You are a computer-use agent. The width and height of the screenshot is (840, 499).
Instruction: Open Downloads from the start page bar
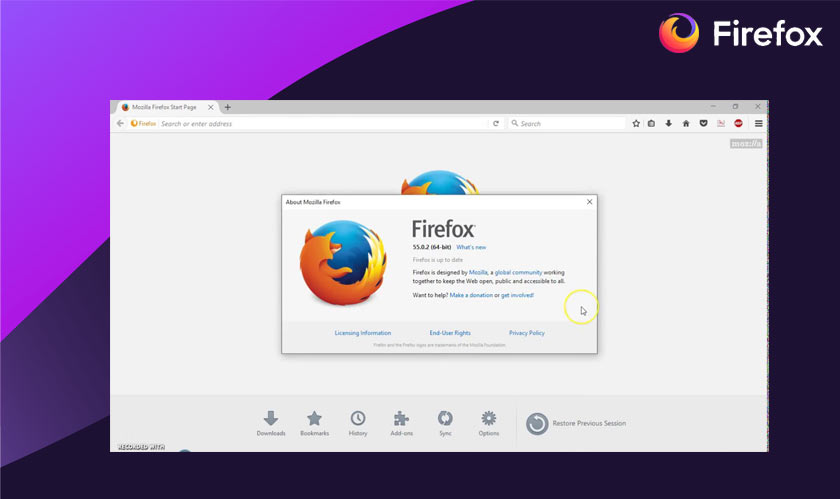click(271, 423)
